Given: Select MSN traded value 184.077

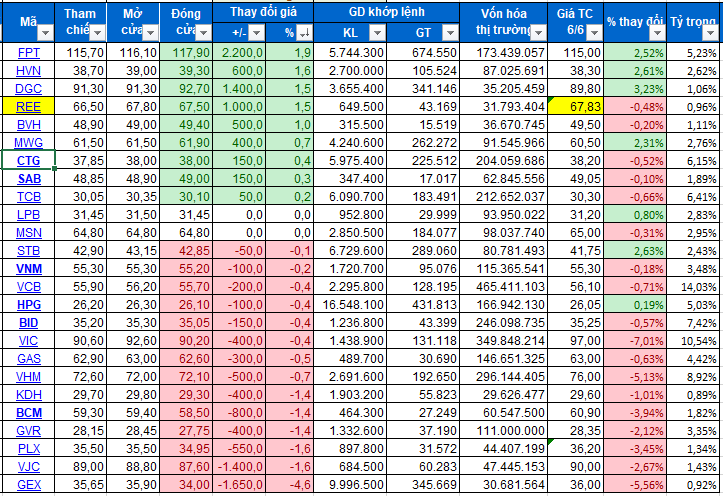Looking at the screenshot, I should tap(423, 233).
